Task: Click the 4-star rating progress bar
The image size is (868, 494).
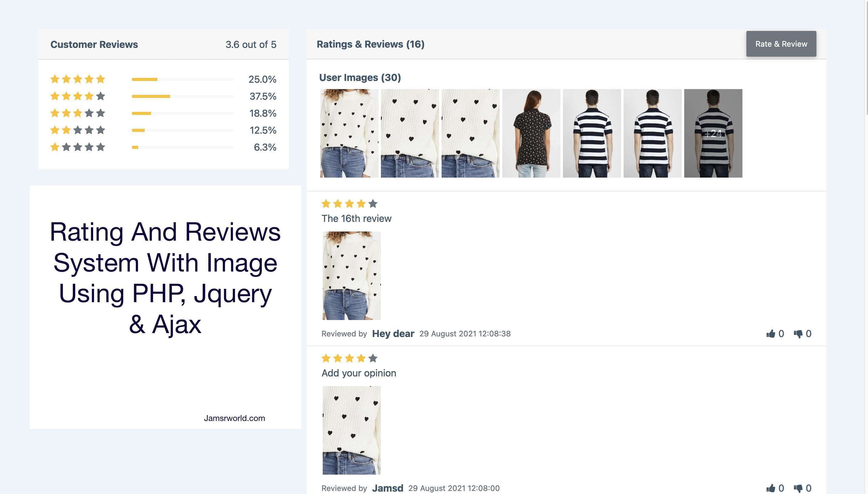Action: (183, 96)
